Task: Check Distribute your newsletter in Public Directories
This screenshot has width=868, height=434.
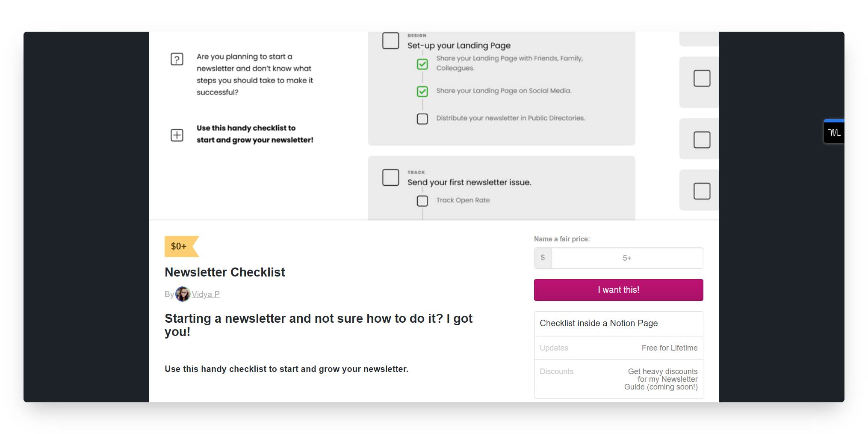Action: (x=422, y=119)
